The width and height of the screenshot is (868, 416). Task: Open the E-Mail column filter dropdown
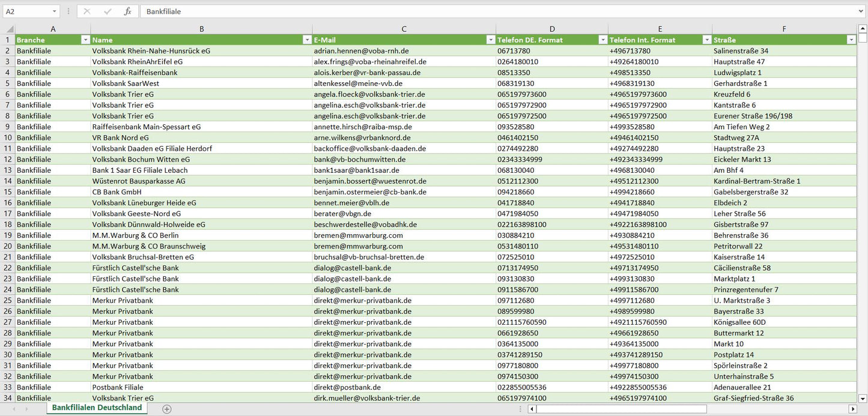[490, 40]
